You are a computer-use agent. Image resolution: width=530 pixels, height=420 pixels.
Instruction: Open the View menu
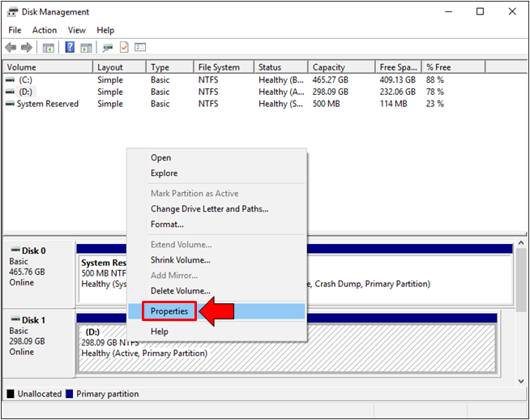tap(77, 31)
